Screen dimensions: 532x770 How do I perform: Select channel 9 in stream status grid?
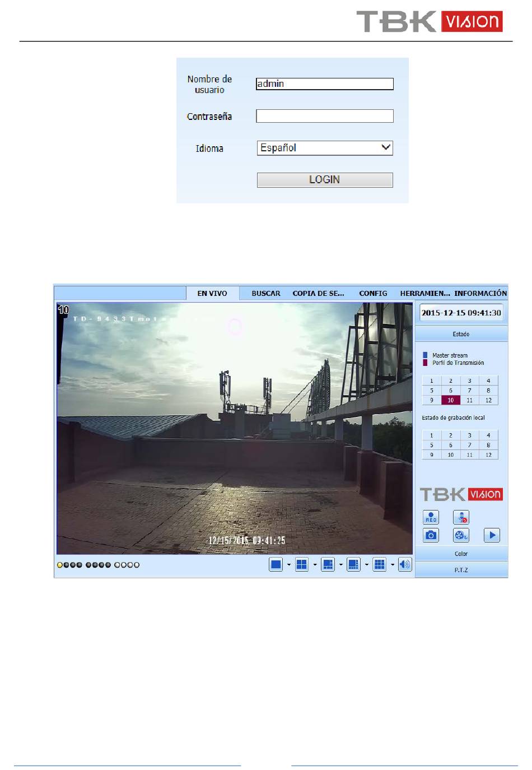(x=431, y=400)
